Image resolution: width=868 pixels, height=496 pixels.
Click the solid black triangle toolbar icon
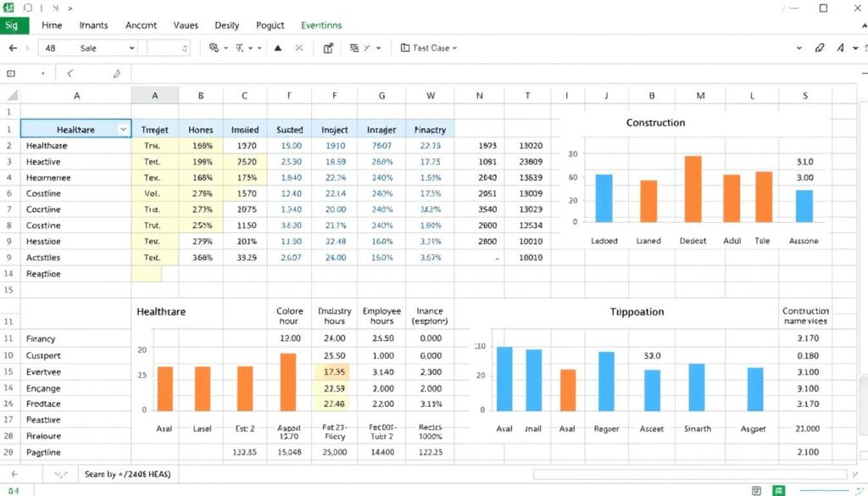[278, 48]
